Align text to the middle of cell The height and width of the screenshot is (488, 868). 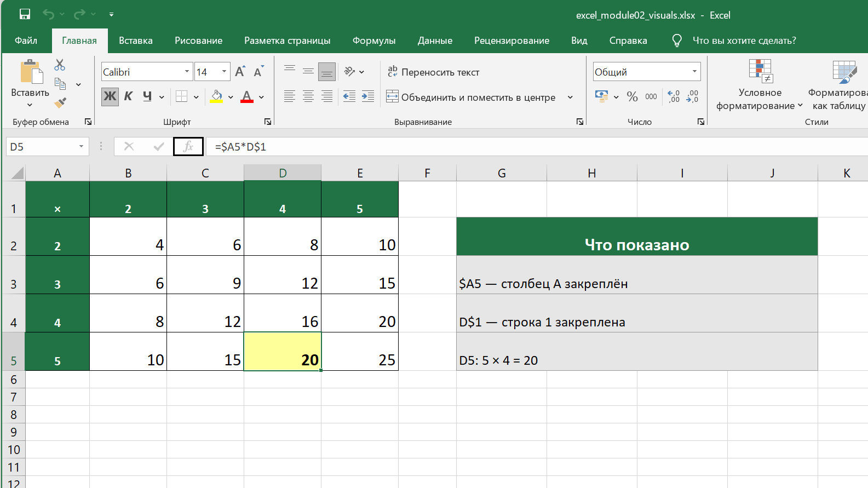(308, 71)
